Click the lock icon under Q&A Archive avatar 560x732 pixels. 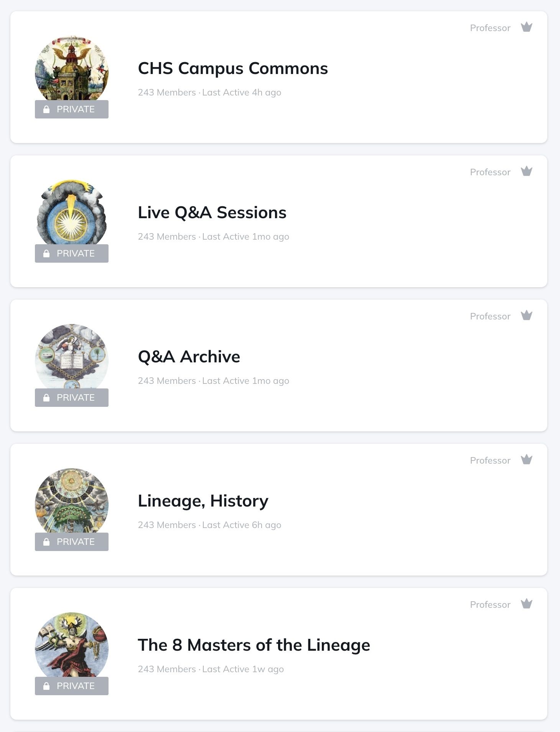(46, 398)
